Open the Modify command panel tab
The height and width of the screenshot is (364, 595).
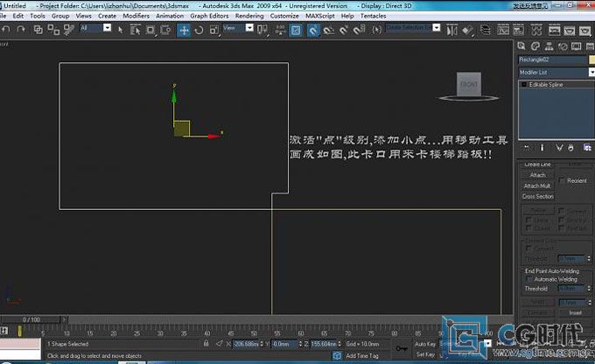point(535,46)
